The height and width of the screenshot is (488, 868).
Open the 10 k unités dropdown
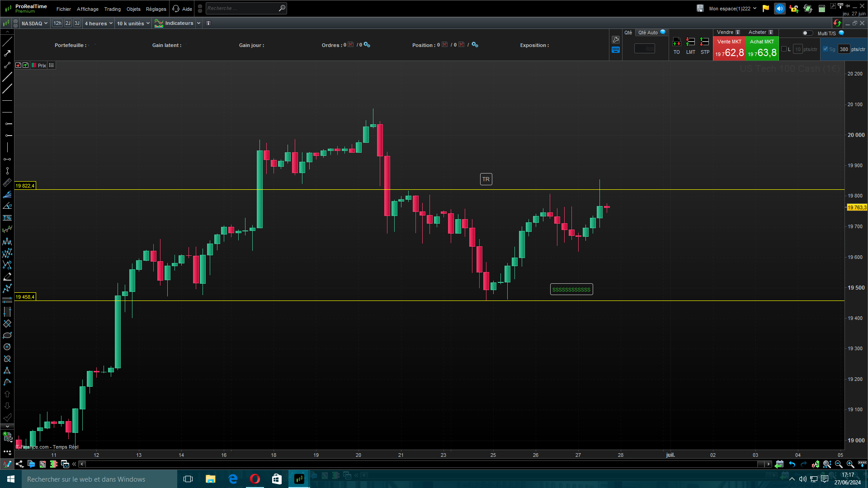pos(133,23)
